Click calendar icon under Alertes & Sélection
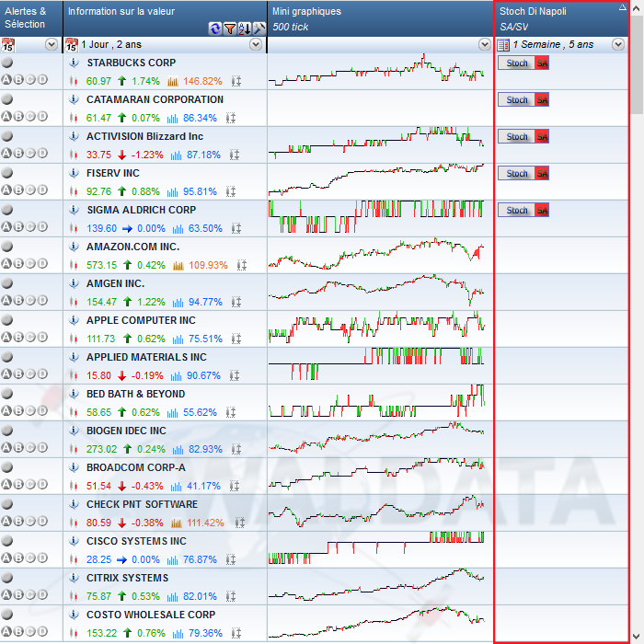The image size is (644, 644). tap(7, 45)
